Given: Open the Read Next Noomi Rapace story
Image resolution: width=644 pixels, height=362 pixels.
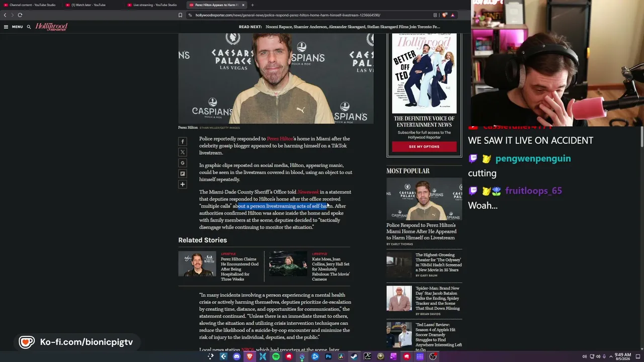Looking at the screenshot, I should pos(353,27).
